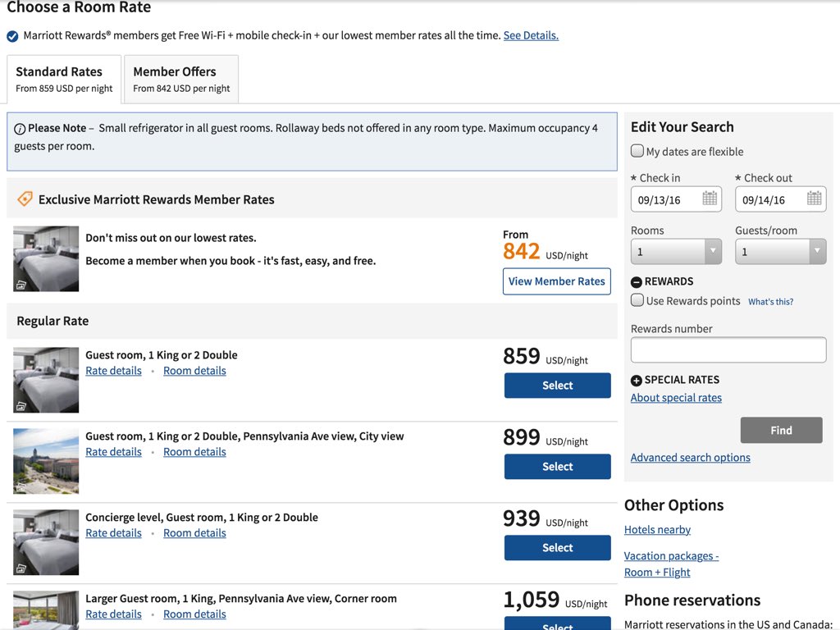Click the Please Note info icon
Viewport: 840px width, 630px height.
click(x=20, y=129)
